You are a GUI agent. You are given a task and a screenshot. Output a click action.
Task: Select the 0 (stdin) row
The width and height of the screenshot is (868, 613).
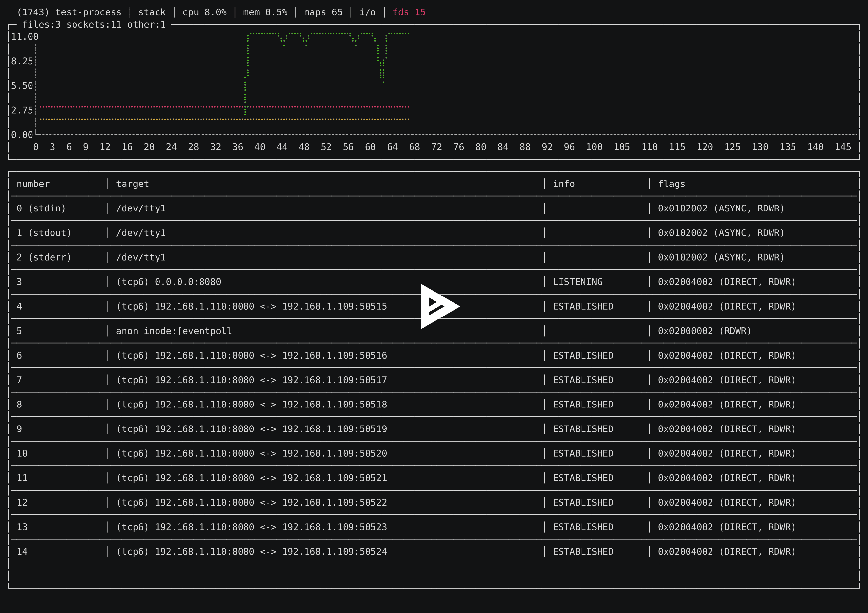pos(434,208)
